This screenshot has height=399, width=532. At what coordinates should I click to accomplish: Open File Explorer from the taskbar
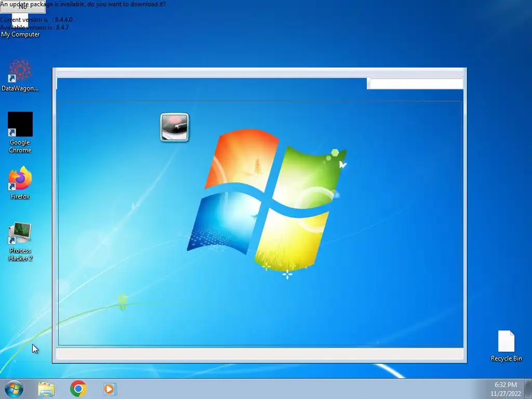pos(46,389)
